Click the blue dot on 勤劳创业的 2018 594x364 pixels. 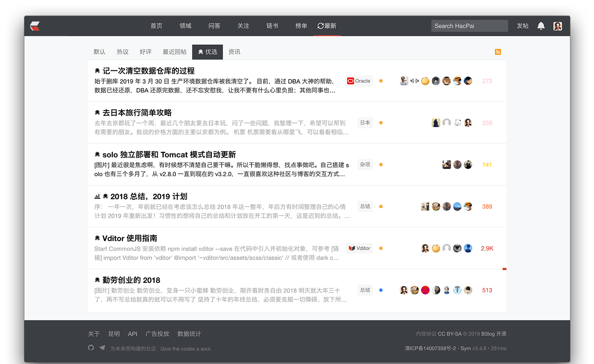(381, 290)
